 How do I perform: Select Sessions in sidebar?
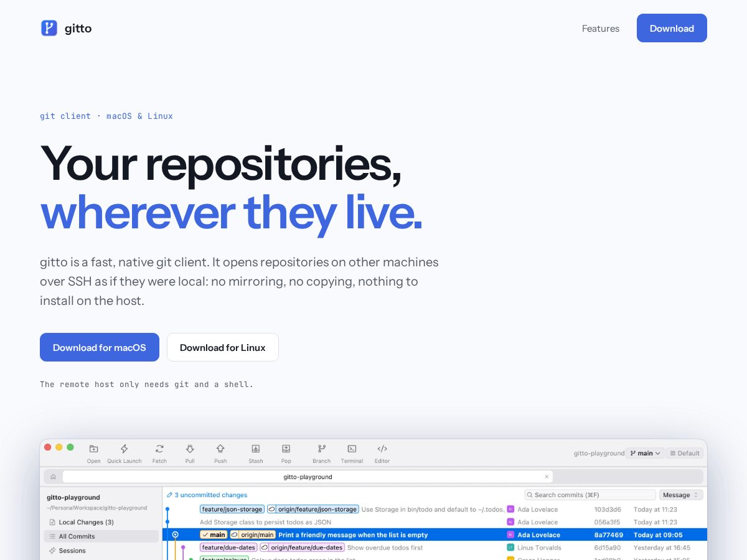tap(101, 551)
